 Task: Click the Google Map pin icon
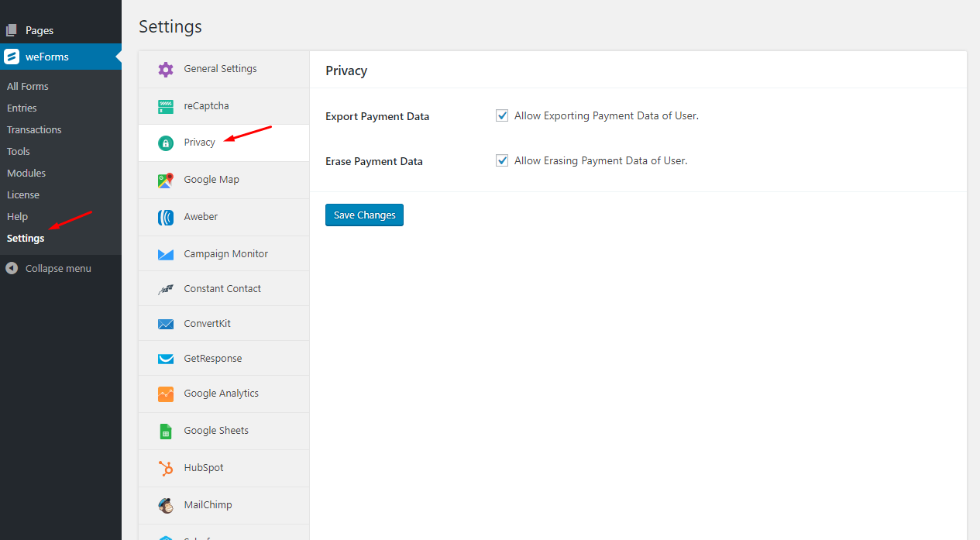[x=166, y=180]
